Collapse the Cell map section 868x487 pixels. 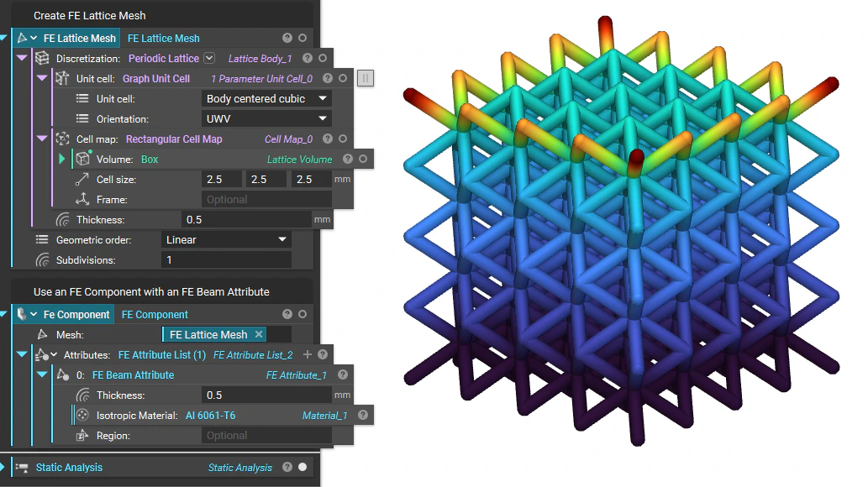coord(42,139)
